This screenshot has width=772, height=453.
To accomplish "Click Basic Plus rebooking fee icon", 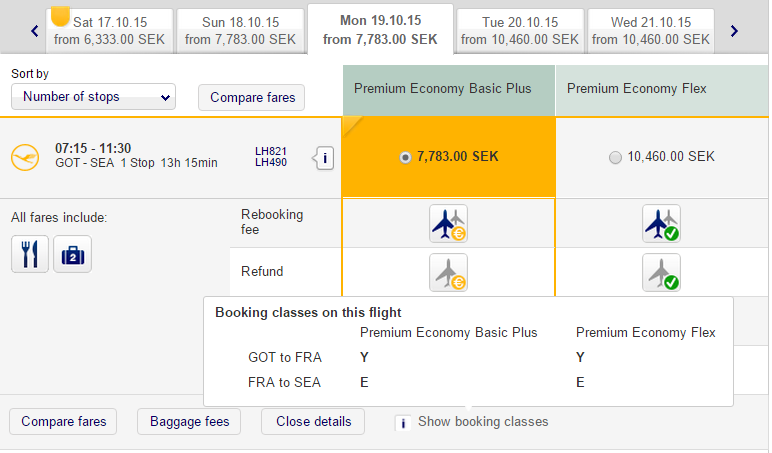I will tap(448, 223).
